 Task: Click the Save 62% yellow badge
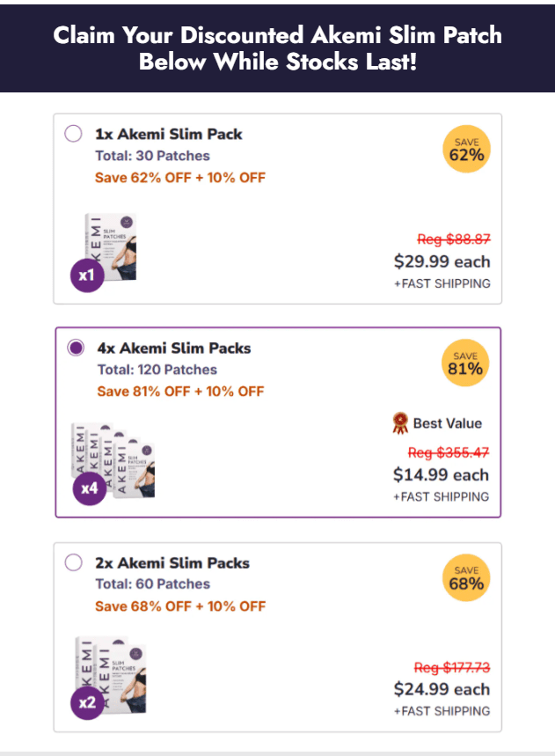466,149
